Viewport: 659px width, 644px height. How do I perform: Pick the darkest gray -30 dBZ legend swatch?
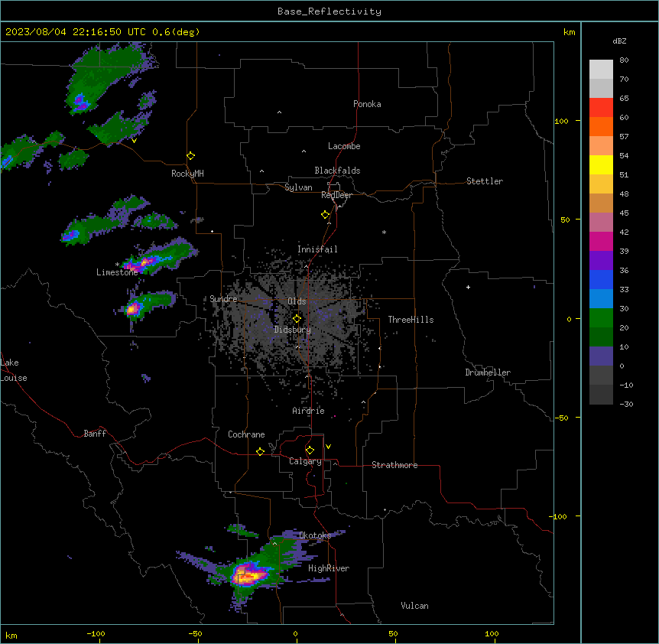(x=601, y=395)
